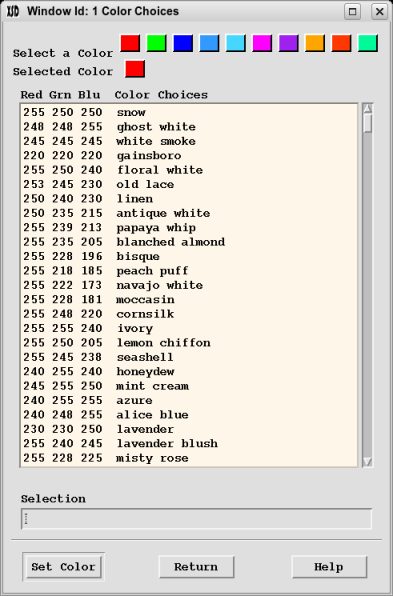
Task: Click the Return button
Action: (x=196, y=567)
